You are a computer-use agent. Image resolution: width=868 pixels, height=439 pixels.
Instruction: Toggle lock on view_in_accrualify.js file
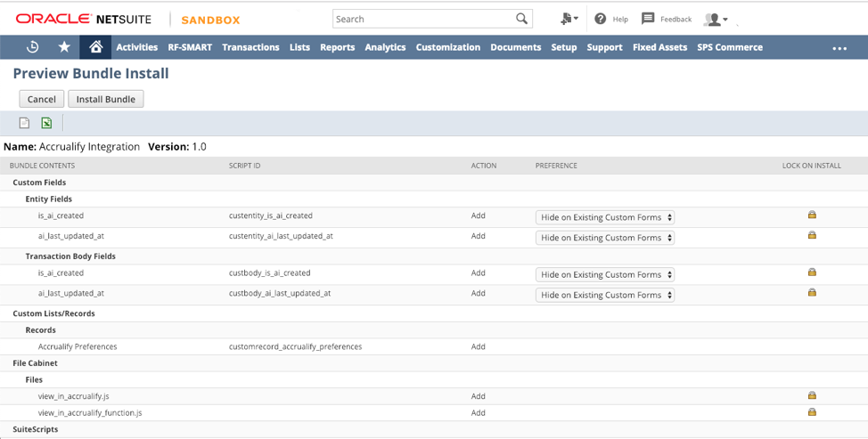tap(812, 394)
